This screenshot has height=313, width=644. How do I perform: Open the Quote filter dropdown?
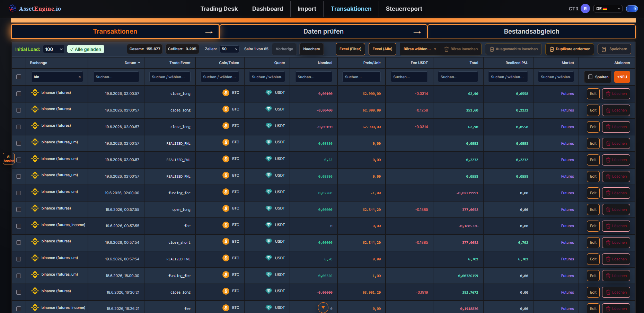(267, 77)
